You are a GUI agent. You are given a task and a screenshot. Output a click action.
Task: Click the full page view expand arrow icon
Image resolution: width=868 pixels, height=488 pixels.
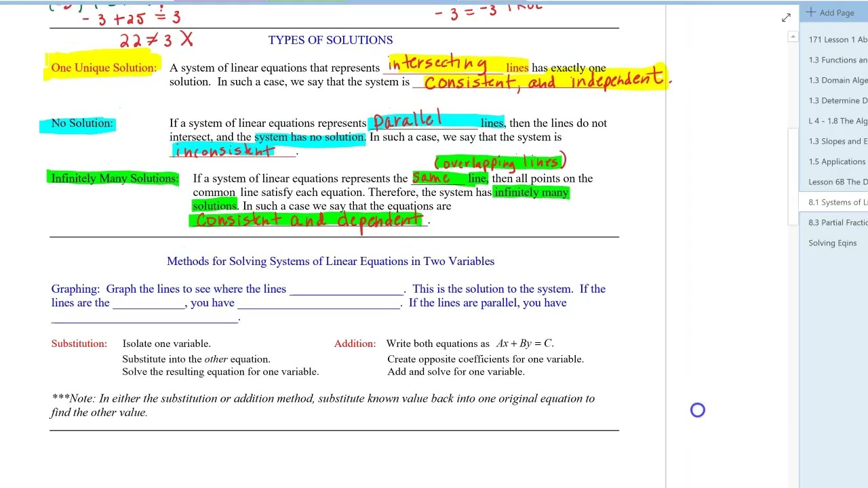786,18
